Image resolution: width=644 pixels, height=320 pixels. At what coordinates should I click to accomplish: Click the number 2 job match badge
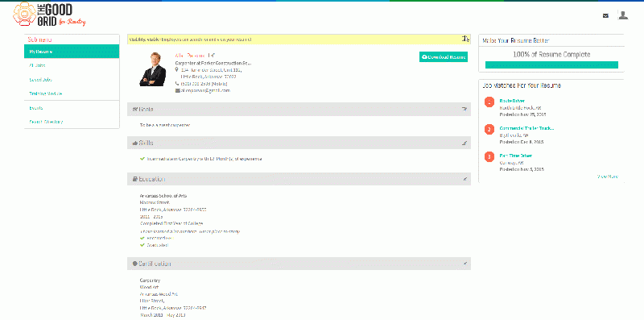point(489,130)
